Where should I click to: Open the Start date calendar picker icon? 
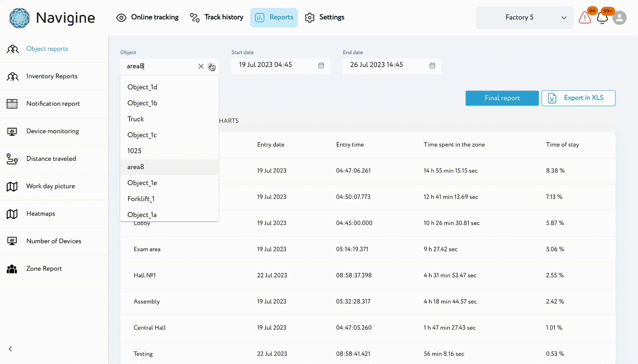[x=321, y=65]
